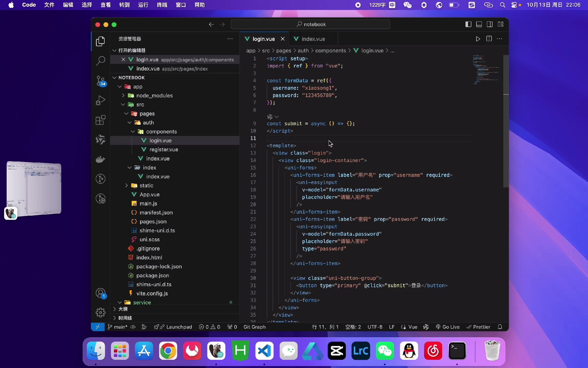Viewport: 588px width, 368px height.
Task: Switch to the index.vue tab
Action: [313, 39]
